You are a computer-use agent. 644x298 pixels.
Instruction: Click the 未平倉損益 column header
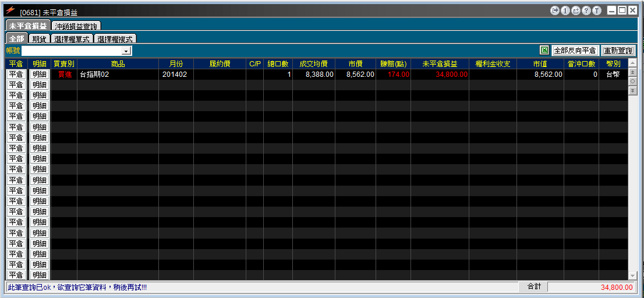tap(440, 64)
